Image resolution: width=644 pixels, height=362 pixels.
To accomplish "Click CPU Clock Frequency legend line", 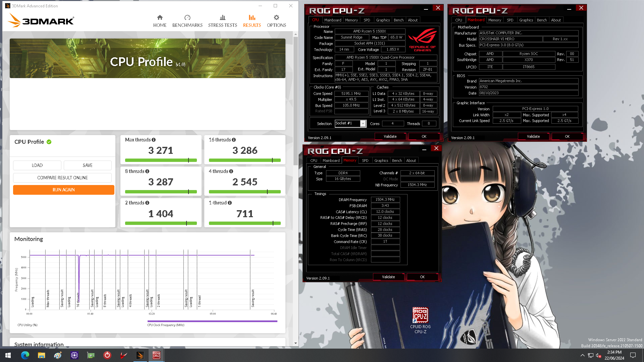I will tap(212, 321).
